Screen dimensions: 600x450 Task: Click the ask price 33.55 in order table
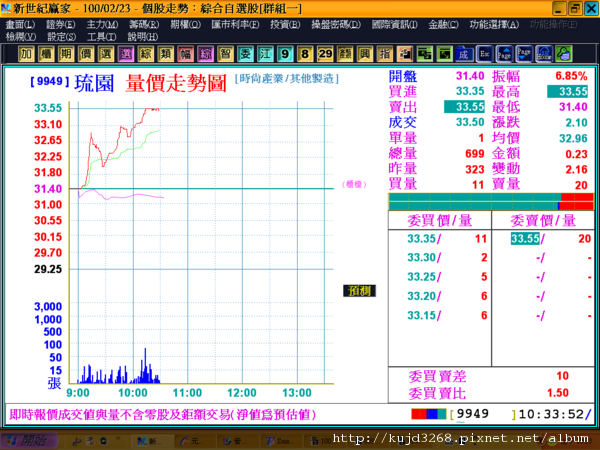click(x=525, y=239)
